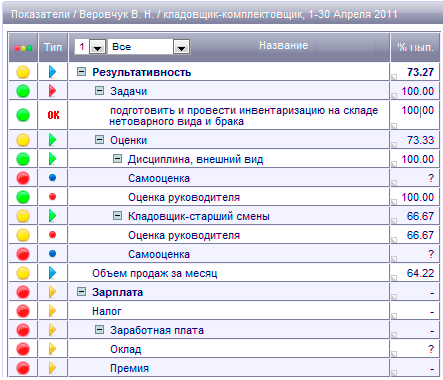
Task: Click the red OK status icon
Action: pyautogui.click(x=53, y=115)
